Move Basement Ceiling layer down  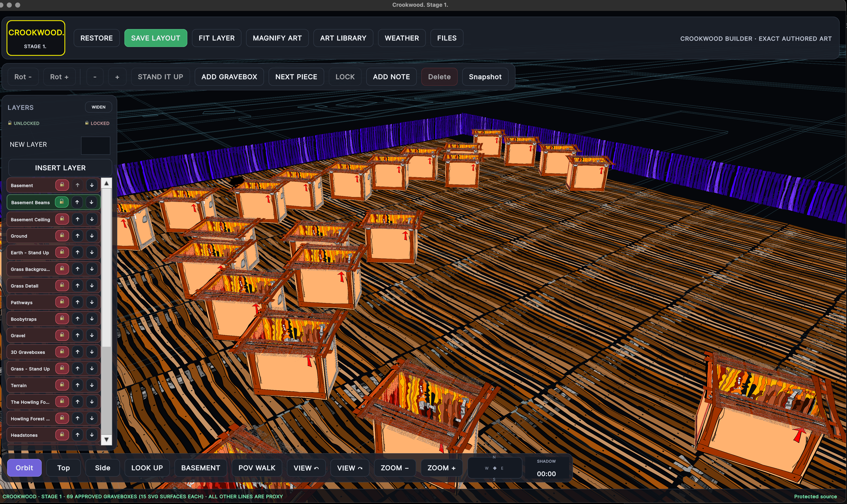[x=92, y=219]
